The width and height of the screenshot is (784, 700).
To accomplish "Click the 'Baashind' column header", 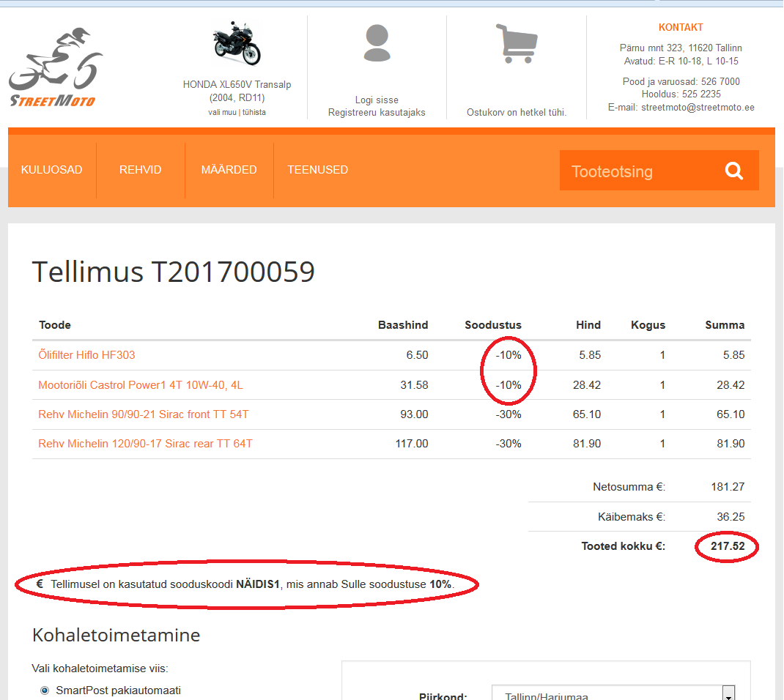I will pos(403,325).
